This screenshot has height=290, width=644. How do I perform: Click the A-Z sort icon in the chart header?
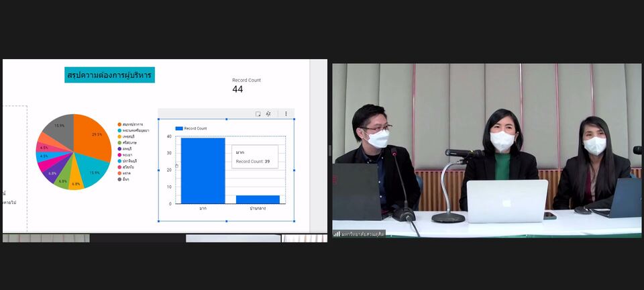pos(268,113)
